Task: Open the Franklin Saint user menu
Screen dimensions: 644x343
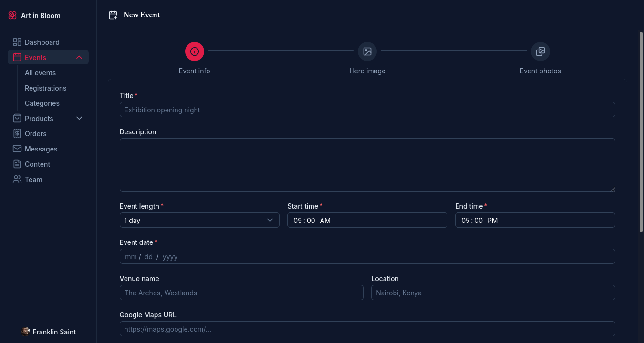Action: [x=48, y=332]
